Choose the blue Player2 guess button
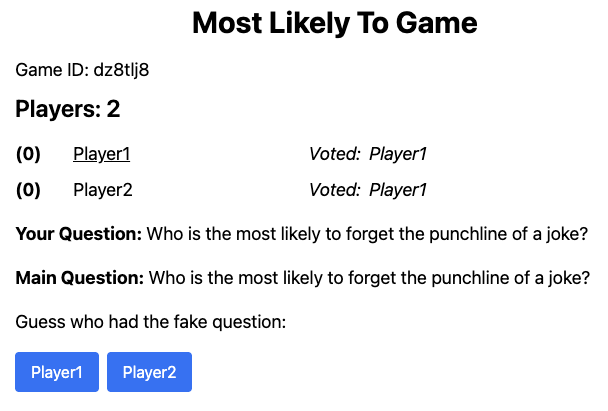 pyautogui.click(x=149, y=372)
